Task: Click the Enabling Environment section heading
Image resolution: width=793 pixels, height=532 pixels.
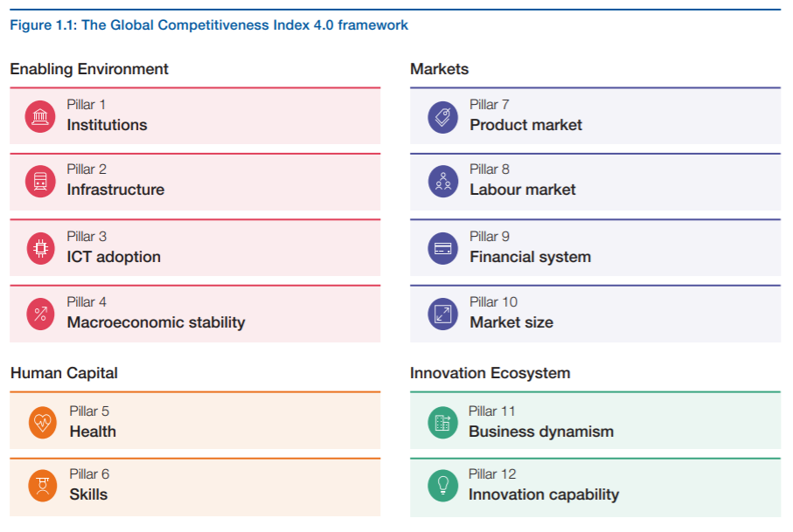Action: [x=89, y=69]
